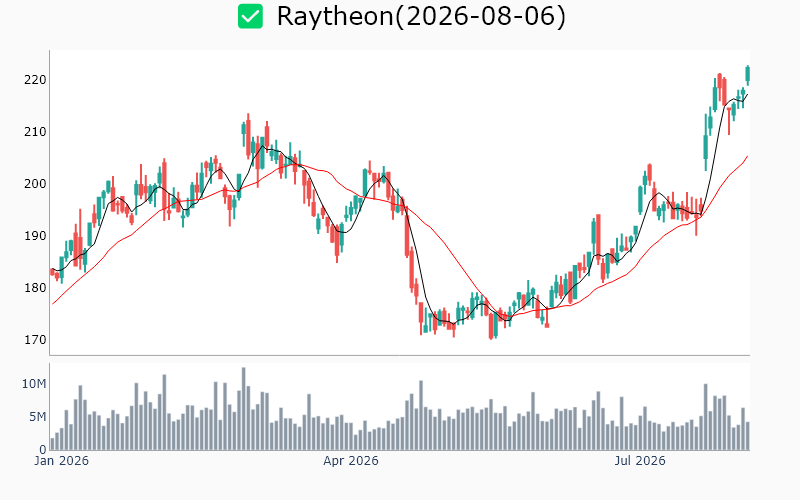Click the last volume bar on the right
Image resolution: width=800 pixels, height=500 pixels.
(748, 436)
